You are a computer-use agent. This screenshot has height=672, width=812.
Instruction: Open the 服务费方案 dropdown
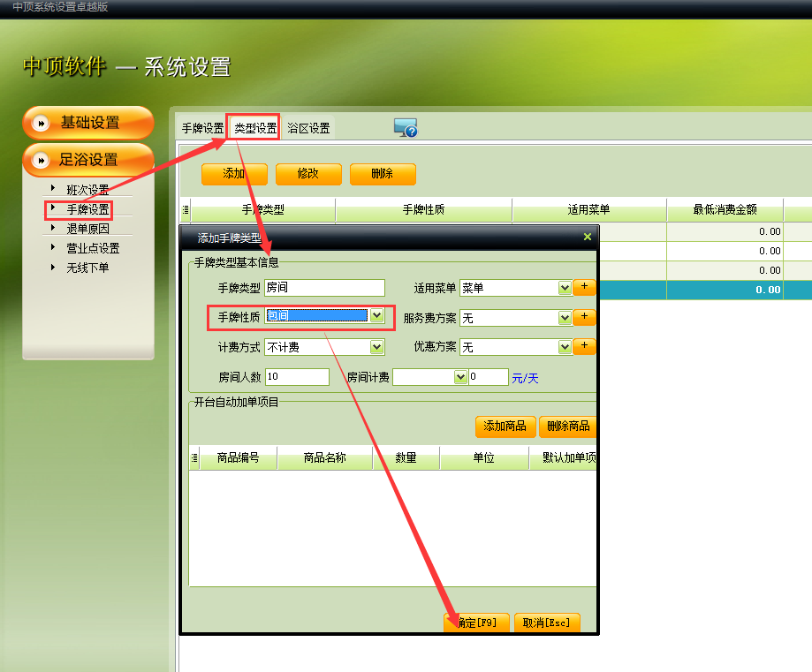coord(565,318)
